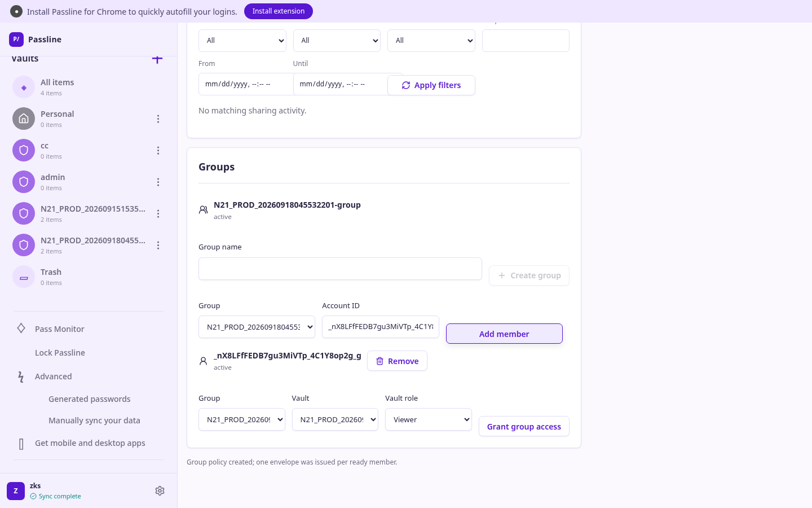The height and width of the screenshot is (508, 812).
Task: Click the Until date-time field
Action: (x=341, y=84)
